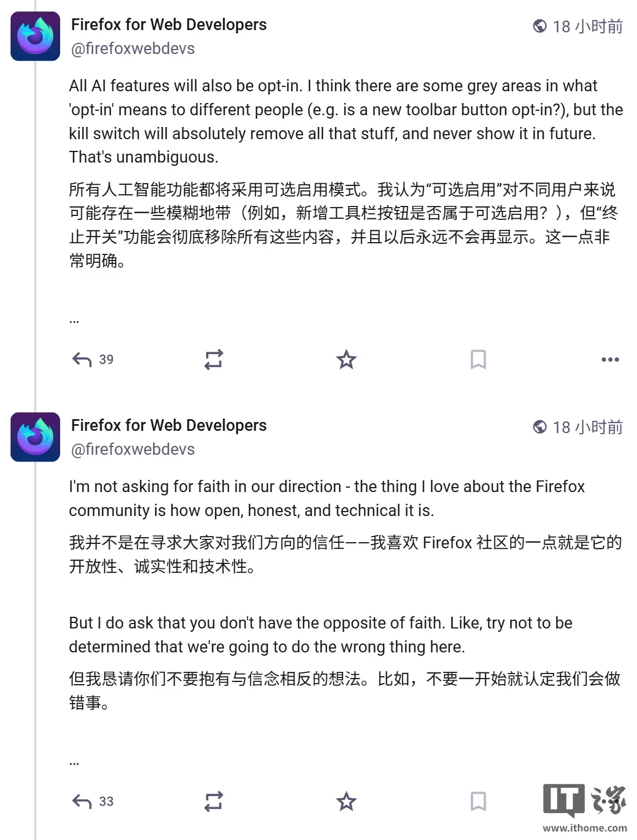Select the Firefox for Web Developers display name
Screen dimensions: 637x840
(169, 24)
